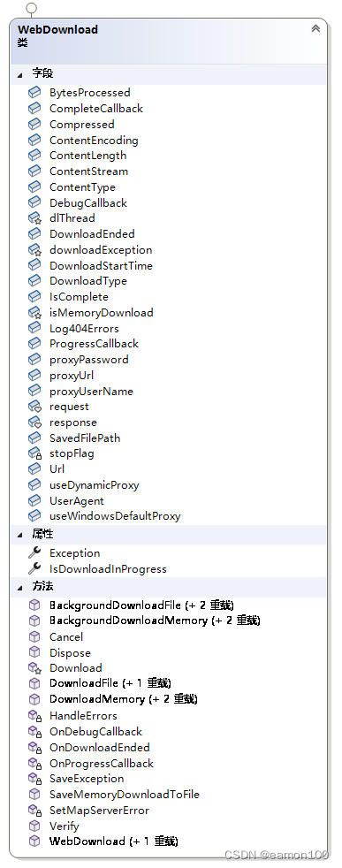Click the Dispose method cube icon
The image size is (342, 868).
click(34, 652)
